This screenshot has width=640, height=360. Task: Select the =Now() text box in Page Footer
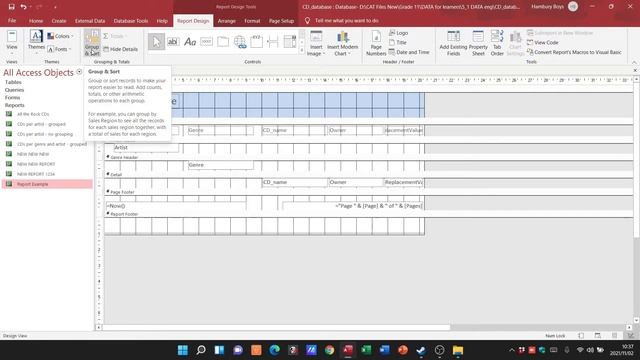tap(176, 206)
